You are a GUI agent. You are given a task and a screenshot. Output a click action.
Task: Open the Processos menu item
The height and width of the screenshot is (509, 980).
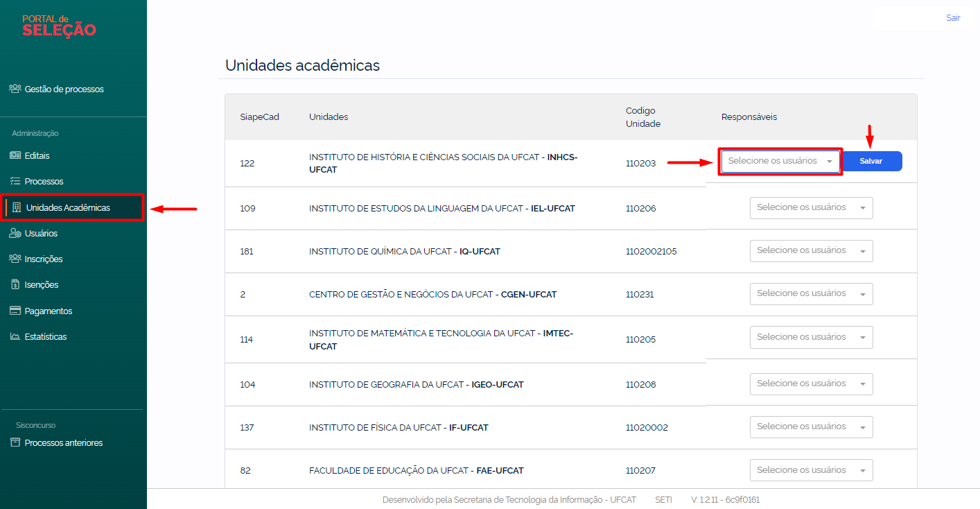[44, 182]
